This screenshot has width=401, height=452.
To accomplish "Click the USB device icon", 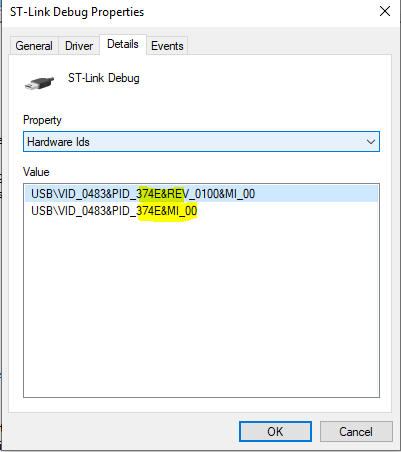I will point(39,82).
